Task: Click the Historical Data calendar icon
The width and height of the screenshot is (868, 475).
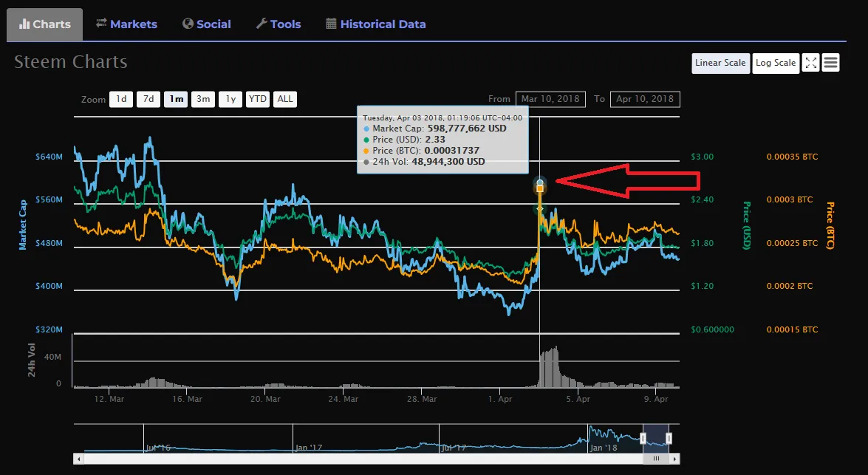Action: pos(331,24)
